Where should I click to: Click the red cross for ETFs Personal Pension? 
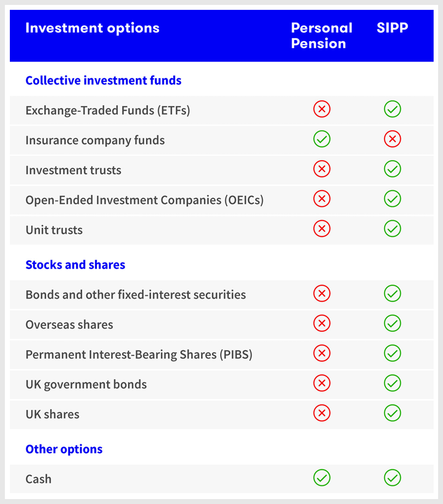pyautogui.click(x=321, y=109)
